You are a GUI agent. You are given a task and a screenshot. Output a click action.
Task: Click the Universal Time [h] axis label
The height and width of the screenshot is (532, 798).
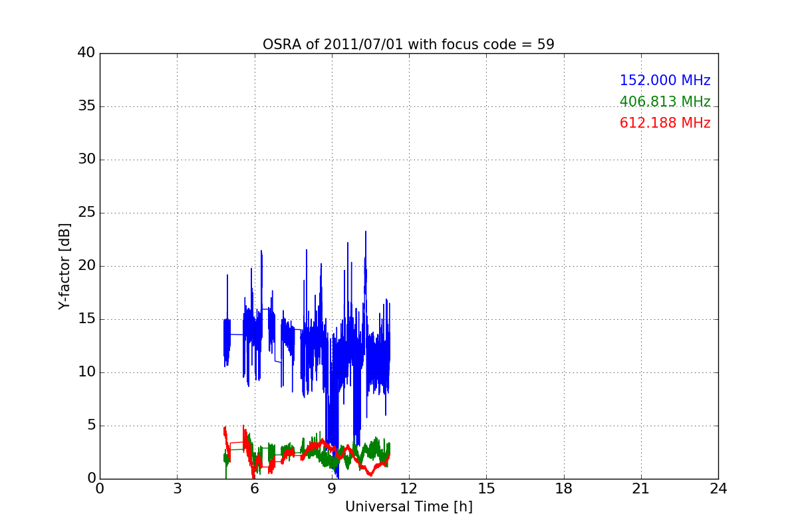click(x=408, y=507)
